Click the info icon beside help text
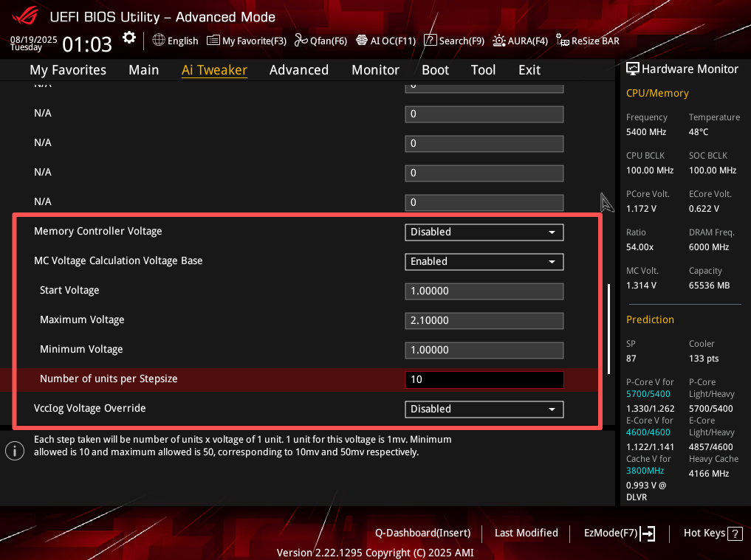 point(15,451)
